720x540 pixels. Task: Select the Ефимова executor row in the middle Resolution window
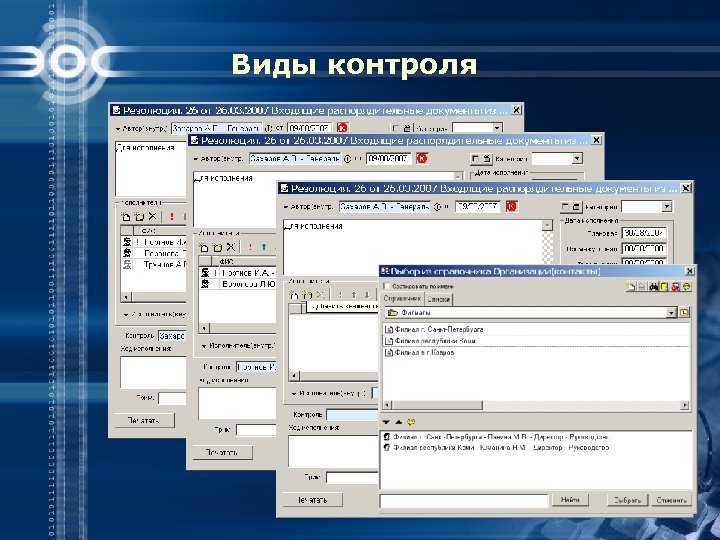point(238,284)
